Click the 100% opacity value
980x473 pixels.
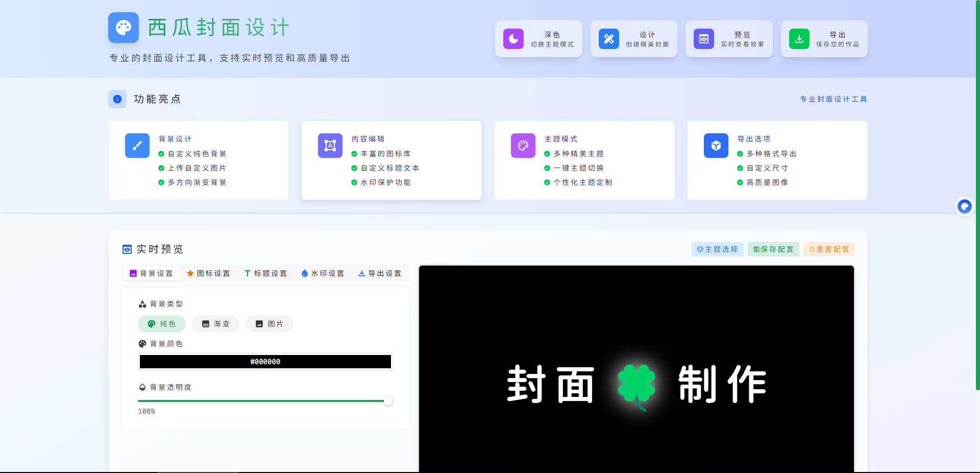point(146,411)
